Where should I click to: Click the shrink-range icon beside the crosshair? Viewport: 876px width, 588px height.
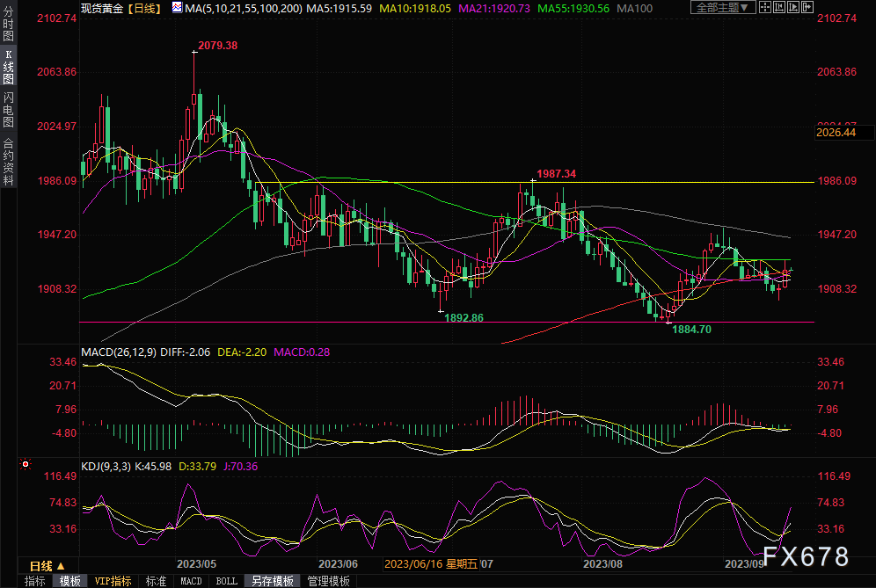pyautogui.click(x=778, y=7)
